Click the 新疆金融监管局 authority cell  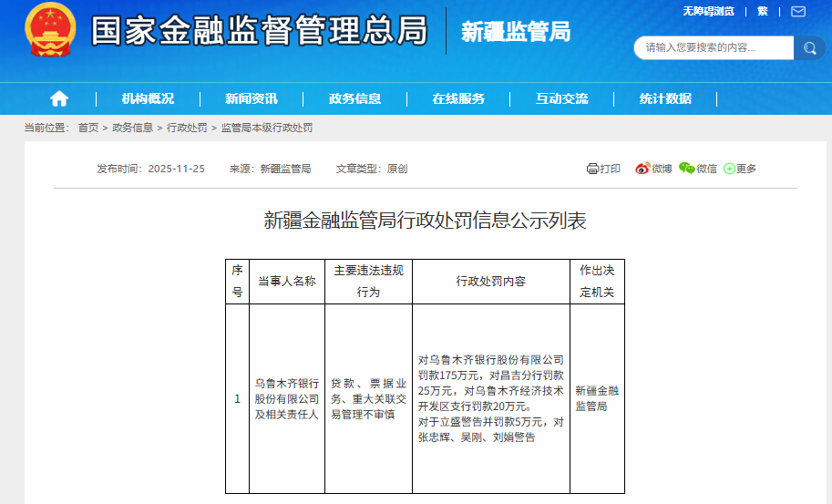click(597, 398)
